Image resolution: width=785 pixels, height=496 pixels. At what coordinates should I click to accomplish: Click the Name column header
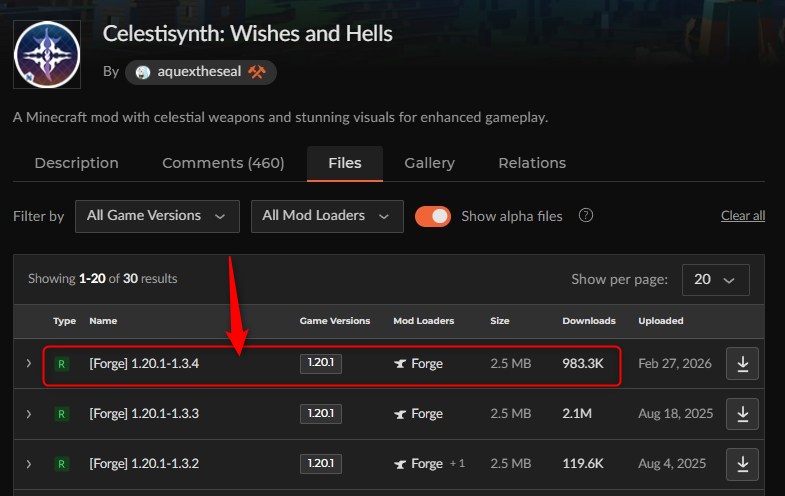click(x=103, y=321)
